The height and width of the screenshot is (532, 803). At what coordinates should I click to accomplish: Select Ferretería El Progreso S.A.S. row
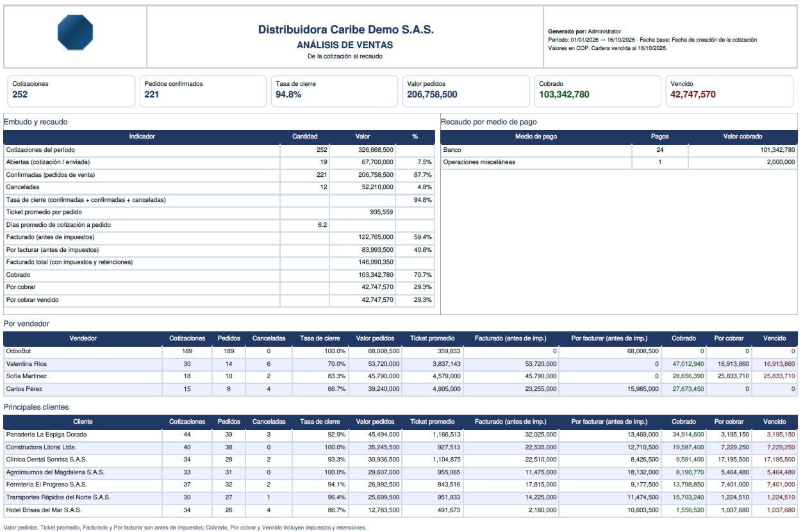pos(401,485)
